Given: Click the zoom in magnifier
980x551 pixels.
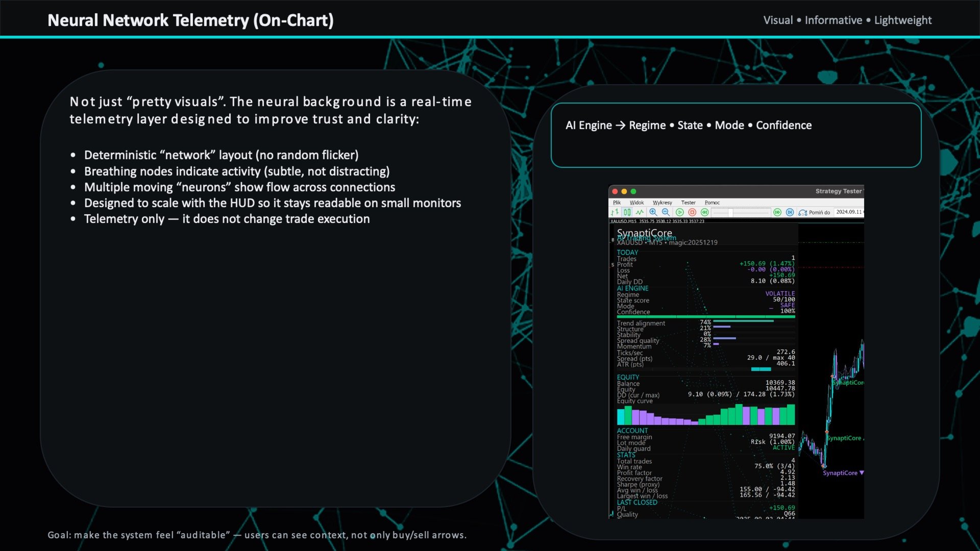Looking at the screenshot, I should pyautogui.click(x=653, y=212).
